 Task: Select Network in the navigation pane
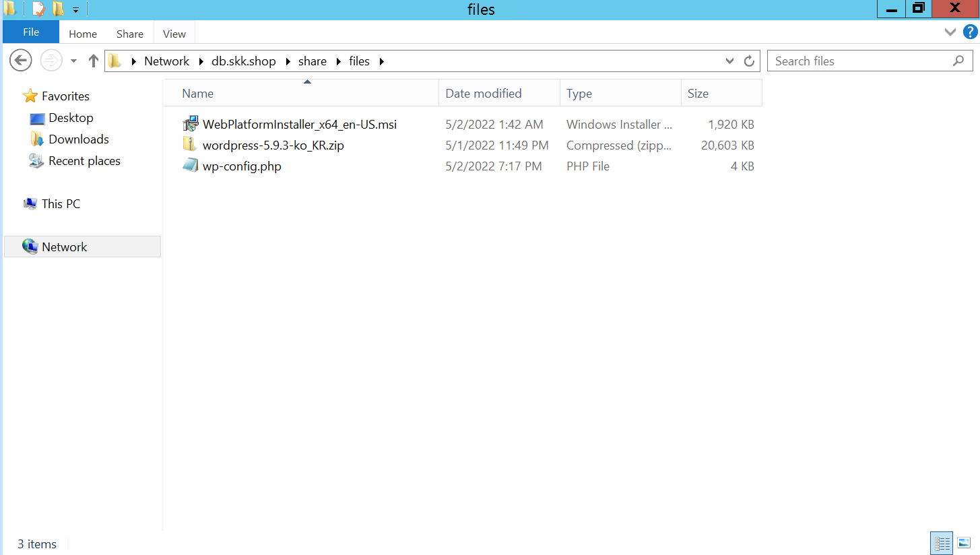pos(64,247)
